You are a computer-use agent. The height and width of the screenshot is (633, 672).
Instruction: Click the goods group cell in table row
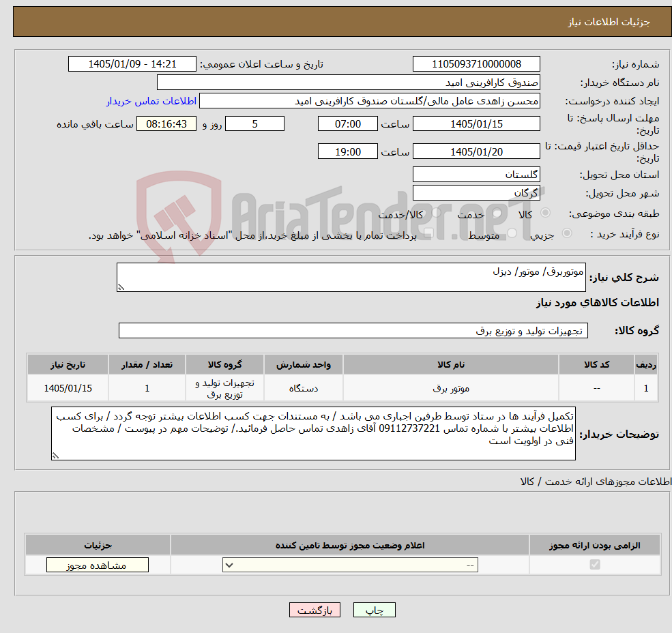[x=224, y=388]
